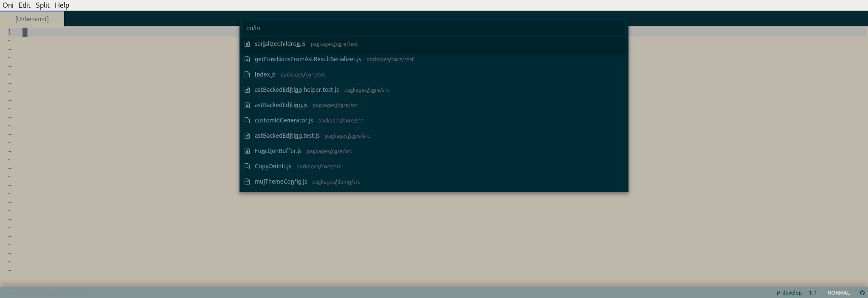Click the NORMAL mode indicator
The image size is (868, 298).
(x=838, y=293)
